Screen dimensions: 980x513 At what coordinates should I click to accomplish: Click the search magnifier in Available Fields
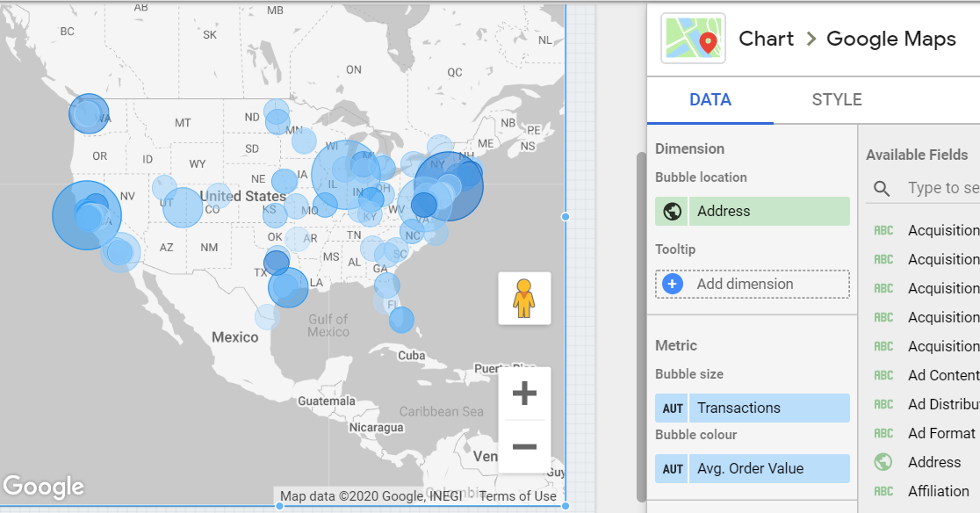click(x=882, y=188)
